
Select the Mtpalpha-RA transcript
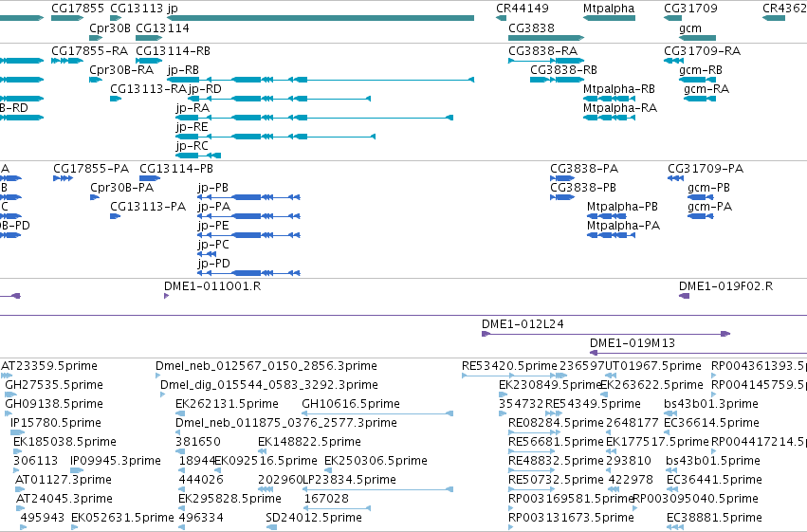tap(610, 118)
